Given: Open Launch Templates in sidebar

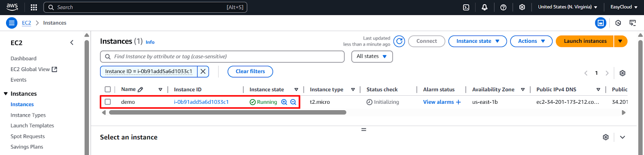Looking at the screenshot, I should [x=32, y=126].
